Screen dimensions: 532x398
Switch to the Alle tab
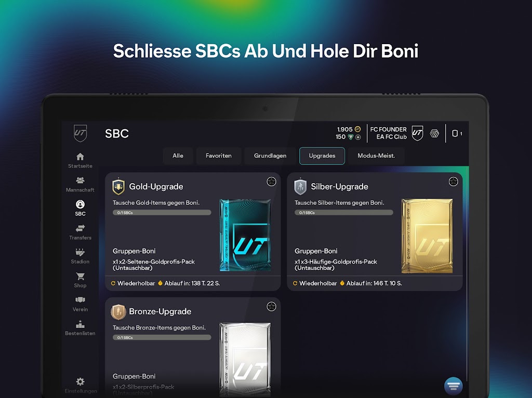[x=178, y=156]
